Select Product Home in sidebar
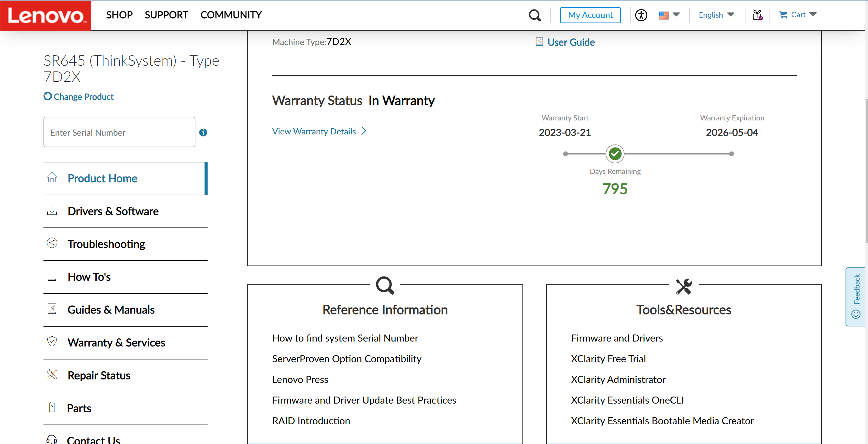The image size is (868, 444). (x=125, y=178)
